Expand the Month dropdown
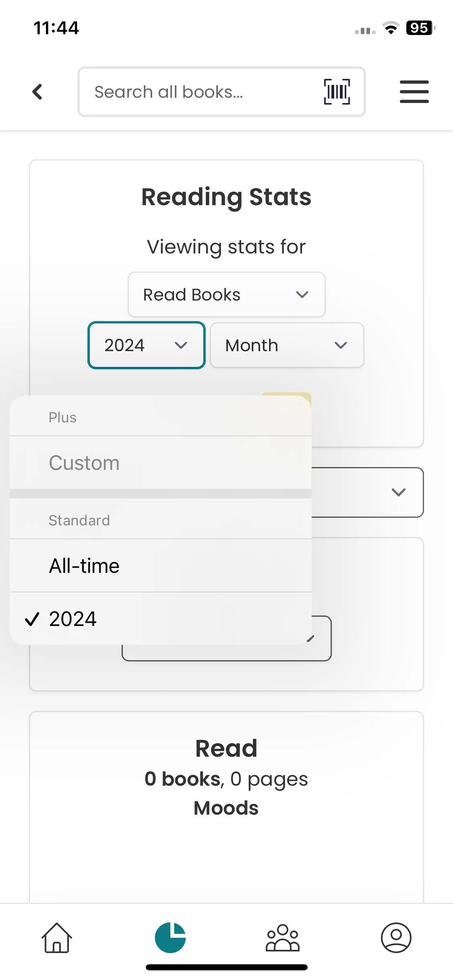 click(x=287, y=345)
